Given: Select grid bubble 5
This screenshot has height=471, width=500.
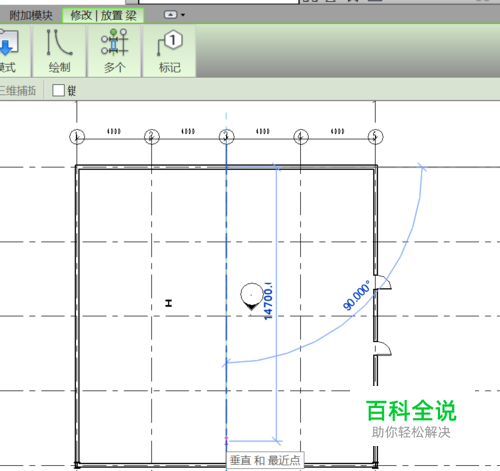Looking at the screenshot, I should [375, 137].
